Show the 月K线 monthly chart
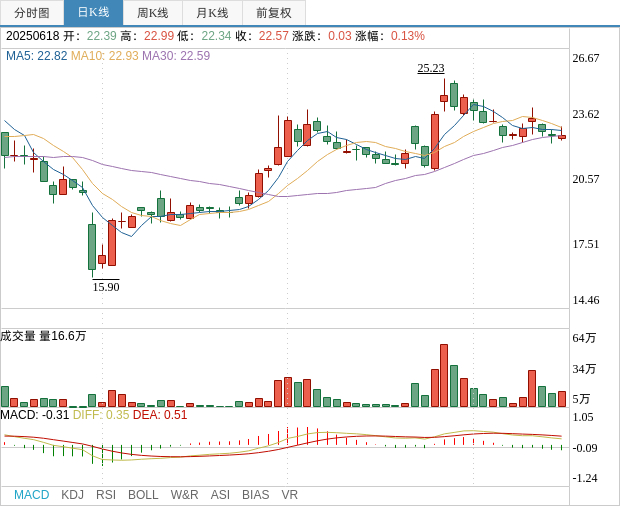 212,13
